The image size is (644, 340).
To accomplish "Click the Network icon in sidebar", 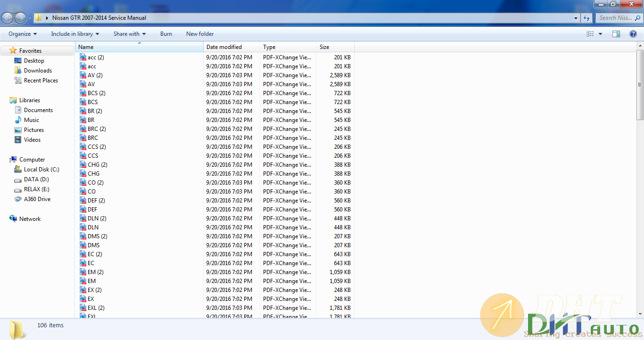I will coord(13,219).
